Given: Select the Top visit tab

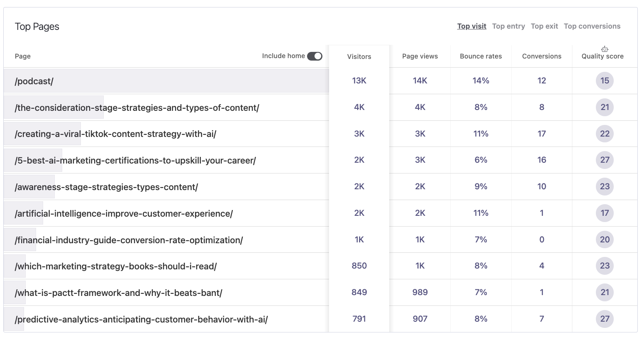Looking at the screenshot, I should pyautogui.click(x=471, y=26).
